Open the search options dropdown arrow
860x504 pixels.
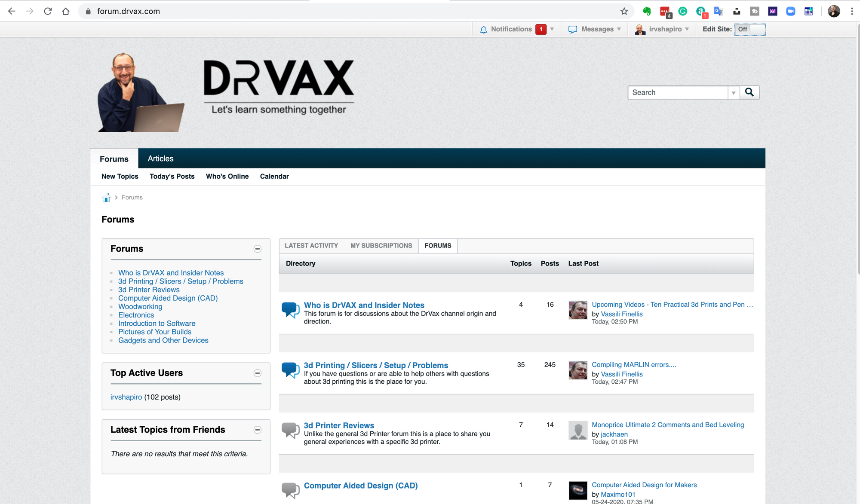734,93
